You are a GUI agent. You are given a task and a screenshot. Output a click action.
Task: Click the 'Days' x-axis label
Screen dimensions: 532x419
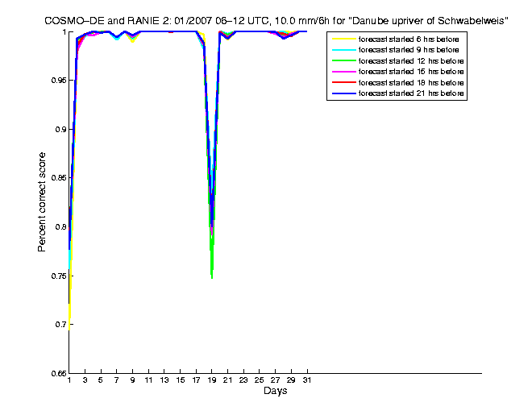click(x=275, y=391)
